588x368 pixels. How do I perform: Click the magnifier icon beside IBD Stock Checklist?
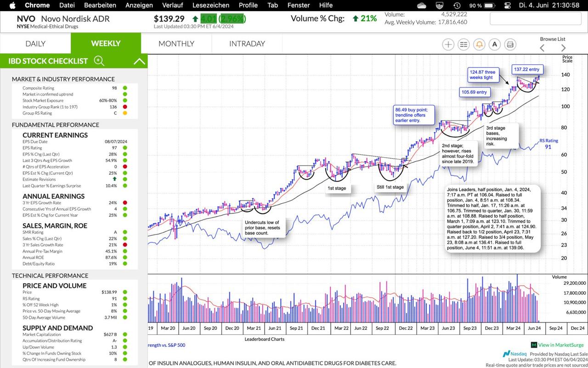[x=99, y=61]
